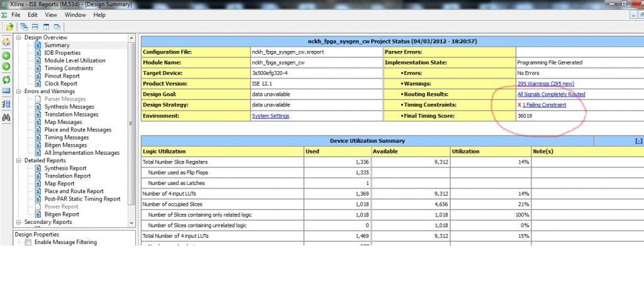Click the Target Device value 3s500efg320-4
Viewport: 644px width, 295px height.
coord(269,73)
